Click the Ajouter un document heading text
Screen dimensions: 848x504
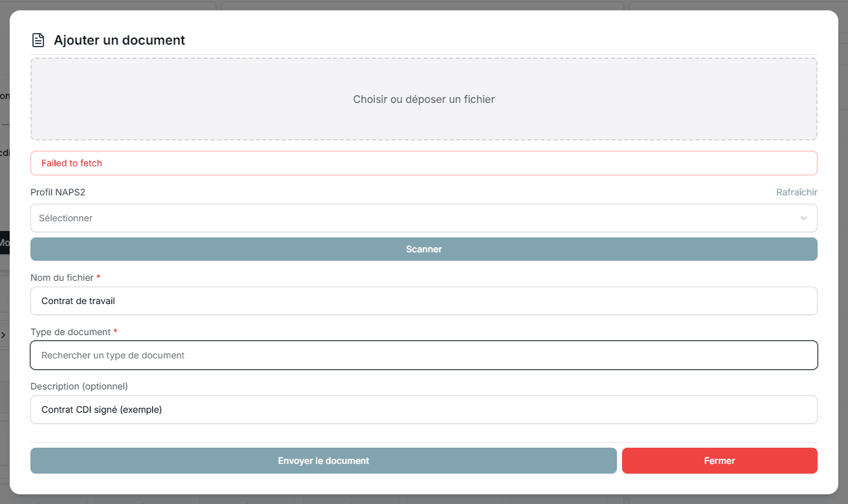(x=120, y=40)
